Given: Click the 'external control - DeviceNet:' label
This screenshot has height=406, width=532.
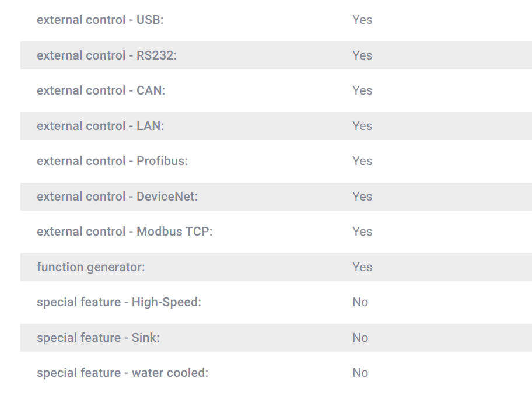Looking at the screenshot, I should (117, 197).
